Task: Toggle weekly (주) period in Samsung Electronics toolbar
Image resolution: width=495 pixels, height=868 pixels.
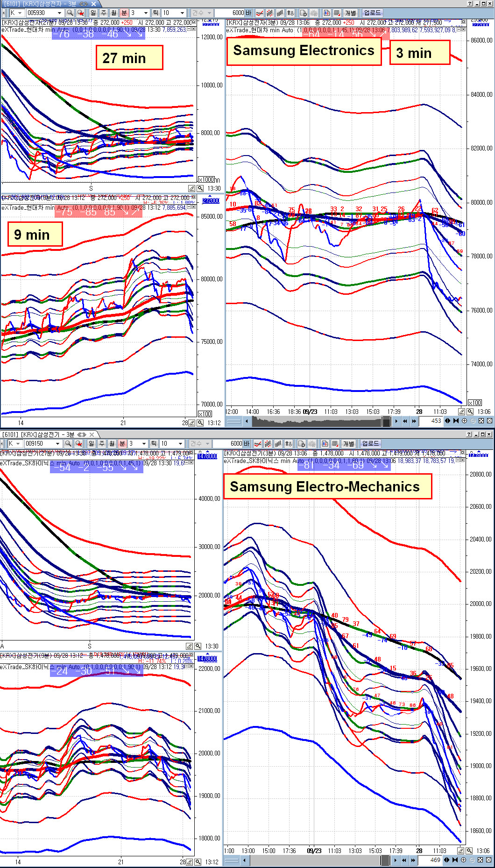Action: [x=104, y=13]
